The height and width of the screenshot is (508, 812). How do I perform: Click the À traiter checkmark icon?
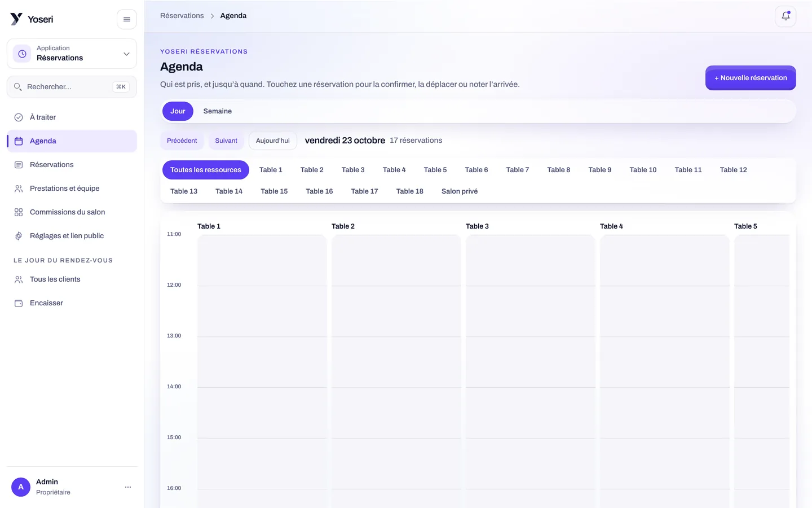[x=19, y=117]
